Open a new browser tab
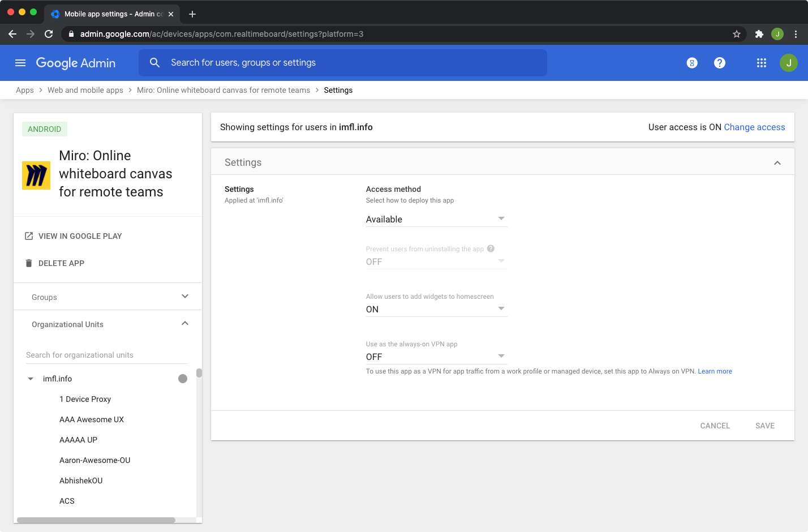Screen dimensions: 808x532 [192, 14]
